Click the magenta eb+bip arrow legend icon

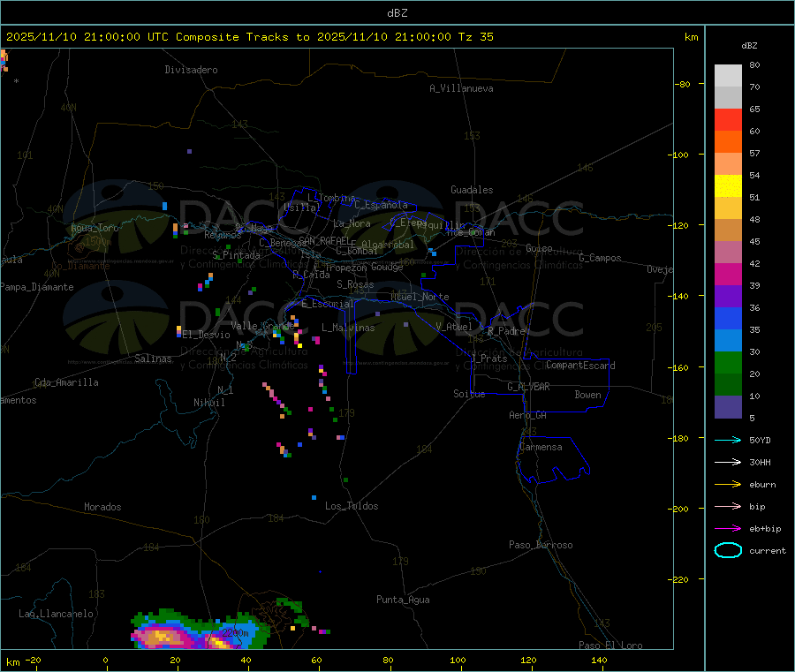pyautogui.click(x=728, y=528)
